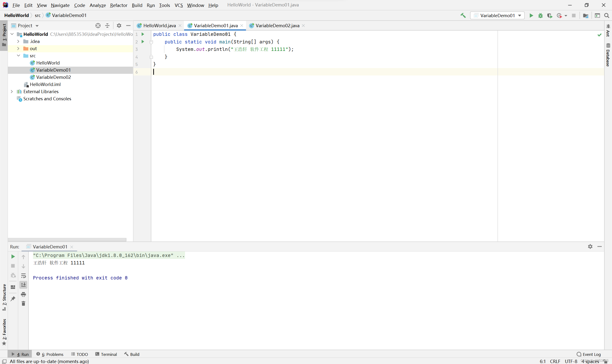Expand the out folder
612x364 pixels.
(18, 48)
